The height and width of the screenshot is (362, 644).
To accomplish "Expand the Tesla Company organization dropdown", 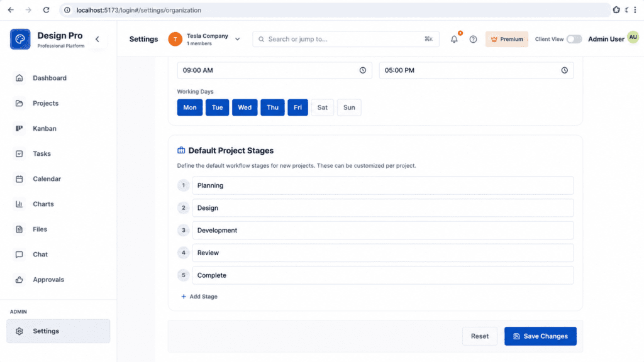I will (x=237, y=40).
